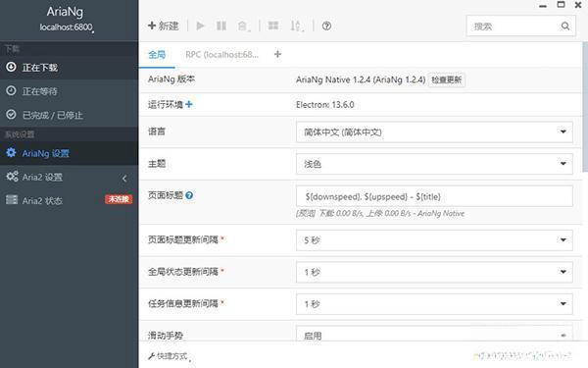This screenshot has height=368, width=588.
Task: Click the 检查更新 button
Action: click(x=446, y=79)
